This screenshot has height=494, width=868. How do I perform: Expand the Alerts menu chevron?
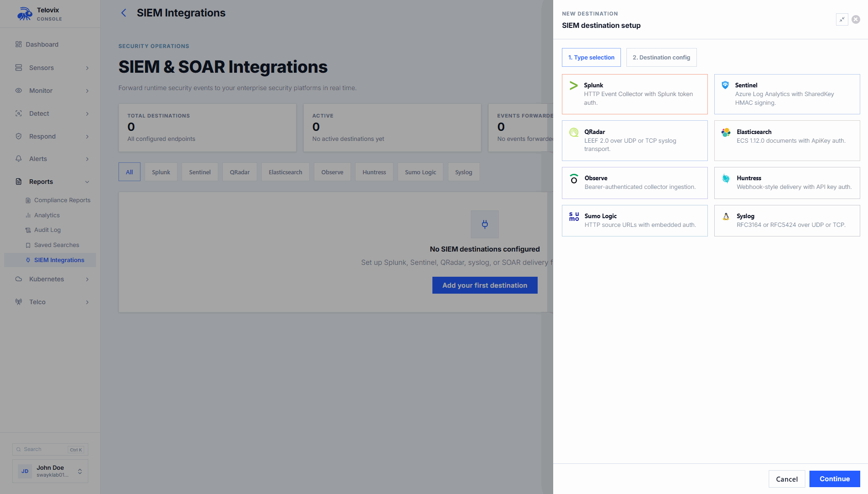(x=87, y=159)
